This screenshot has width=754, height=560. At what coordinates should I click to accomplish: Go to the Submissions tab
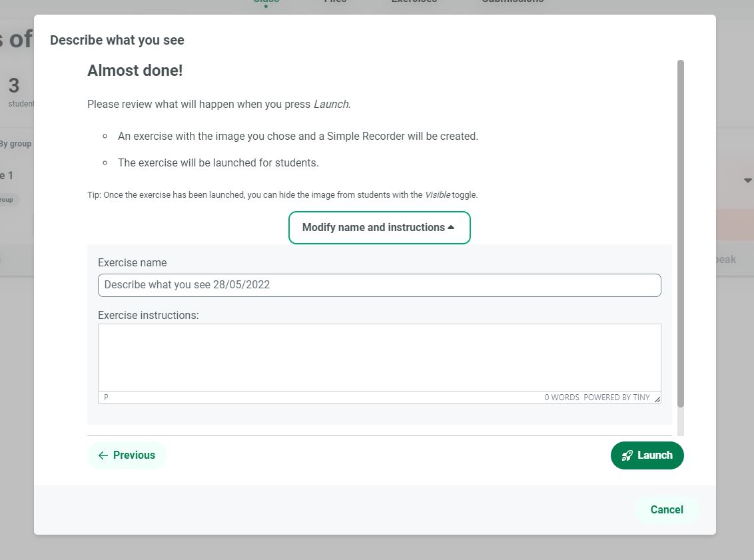click(512, 2)
